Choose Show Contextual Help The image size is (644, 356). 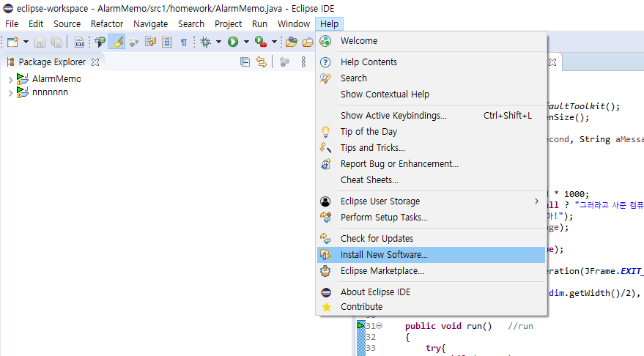coord(432,94)
